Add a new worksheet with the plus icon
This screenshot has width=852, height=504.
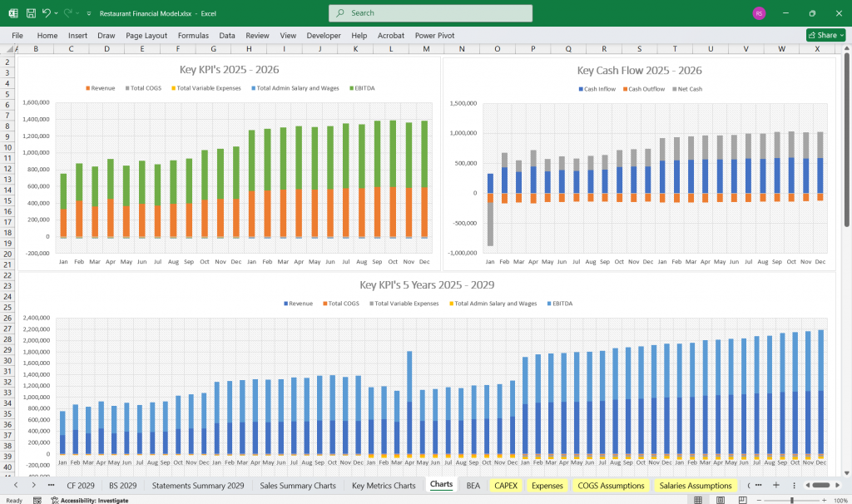coord(776,484)
